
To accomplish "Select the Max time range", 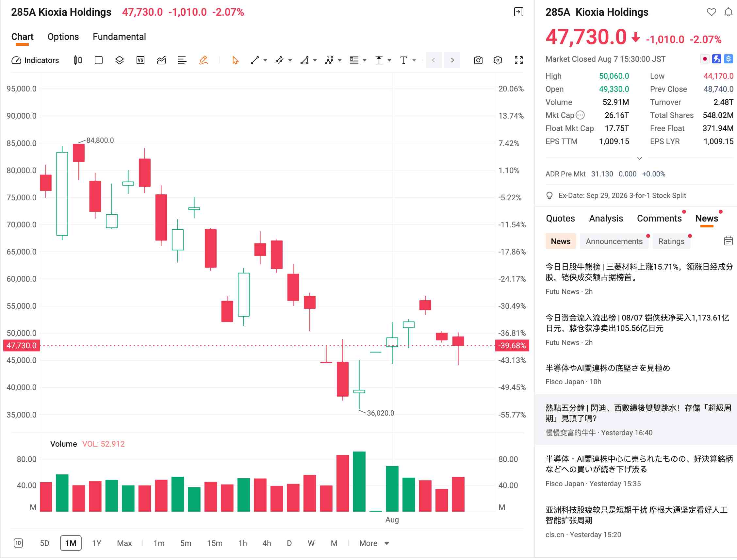I will [x=124, y=544].
